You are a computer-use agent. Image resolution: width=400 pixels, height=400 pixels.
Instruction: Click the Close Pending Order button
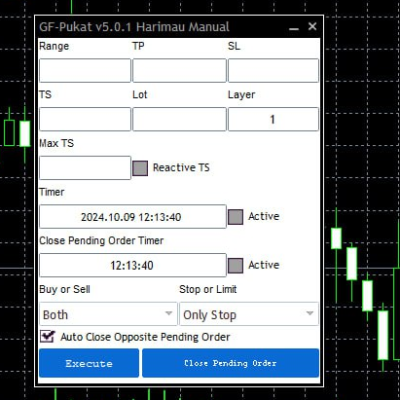231,363
